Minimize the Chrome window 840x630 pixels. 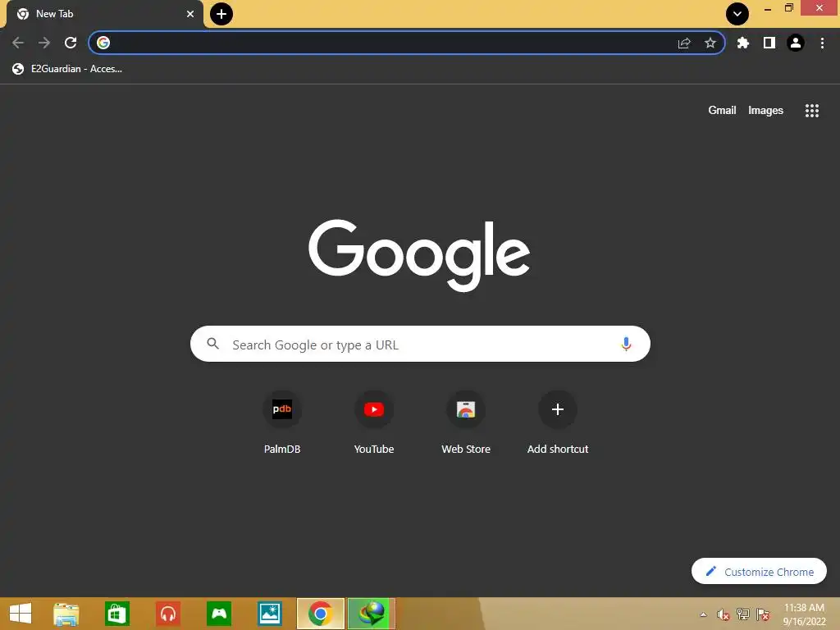768,8
